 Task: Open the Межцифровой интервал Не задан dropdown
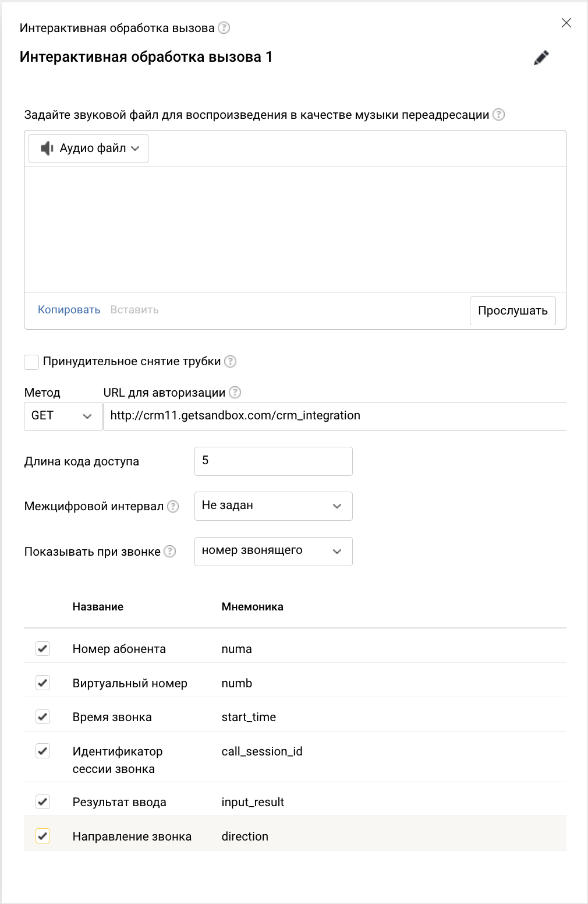(x=274, y=506)
